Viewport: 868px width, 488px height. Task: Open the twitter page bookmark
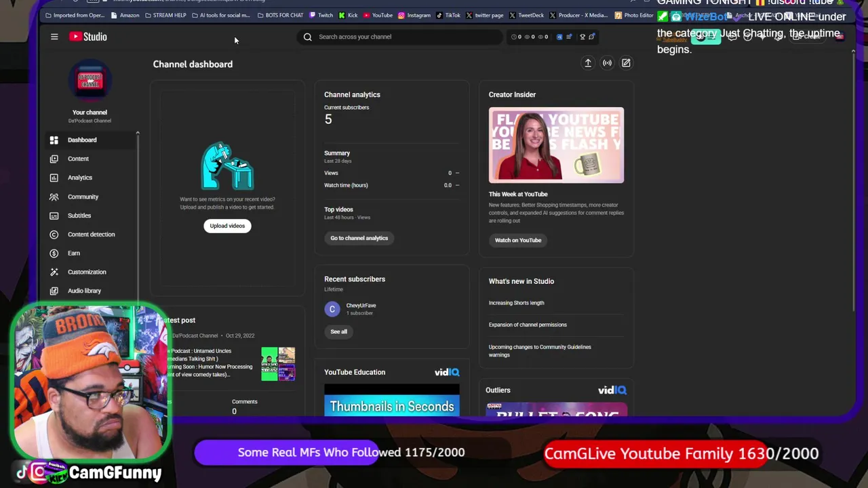(x=485, y=15)
